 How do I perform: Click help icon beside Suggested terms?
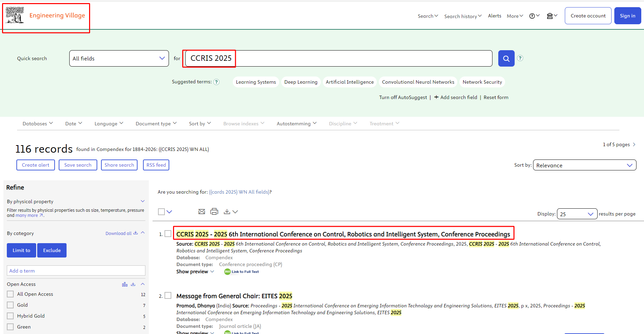tap(216, 82)
